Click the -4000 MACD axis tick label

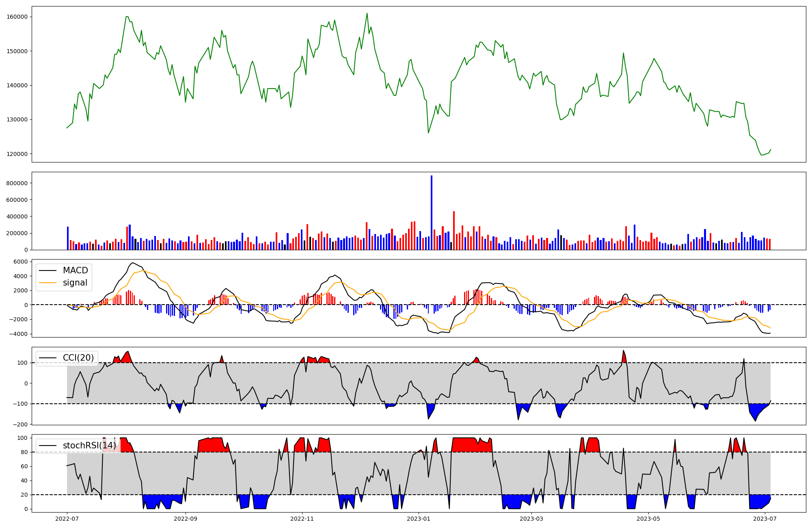[x=19, y=334]
